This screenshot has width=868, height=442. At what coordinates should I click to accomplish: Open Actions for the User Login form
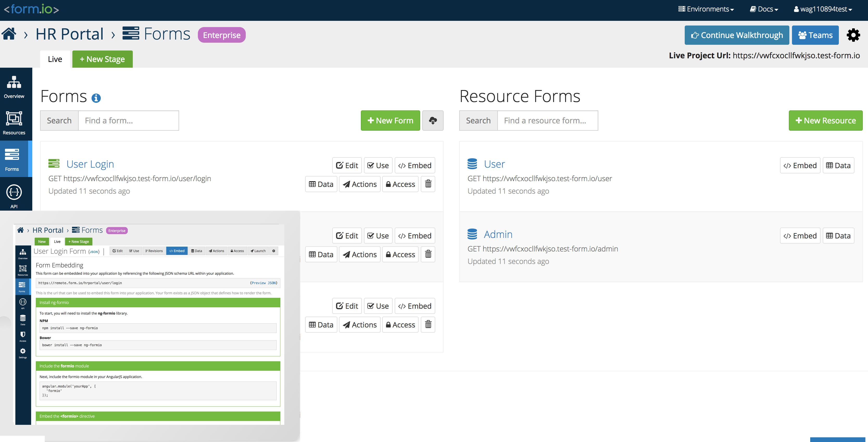360,184
